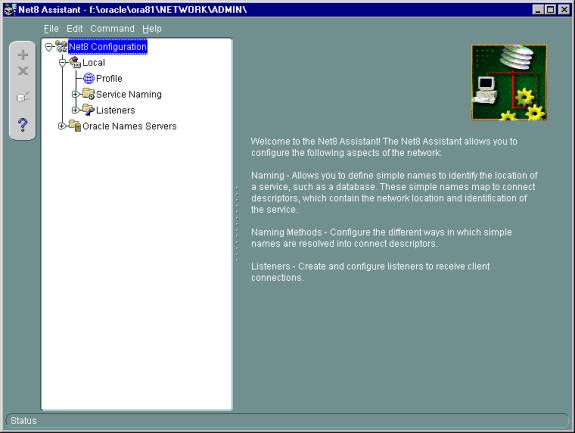Viewport: 575px width, 433px height.
Task: Click the Local node computer icon
Action: (75, 62)
